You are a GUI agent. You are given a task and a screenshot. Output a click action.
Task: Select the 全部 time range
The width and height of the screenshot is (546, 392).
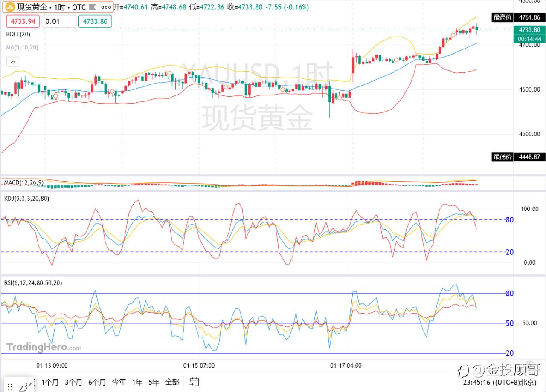coord(172,382)
